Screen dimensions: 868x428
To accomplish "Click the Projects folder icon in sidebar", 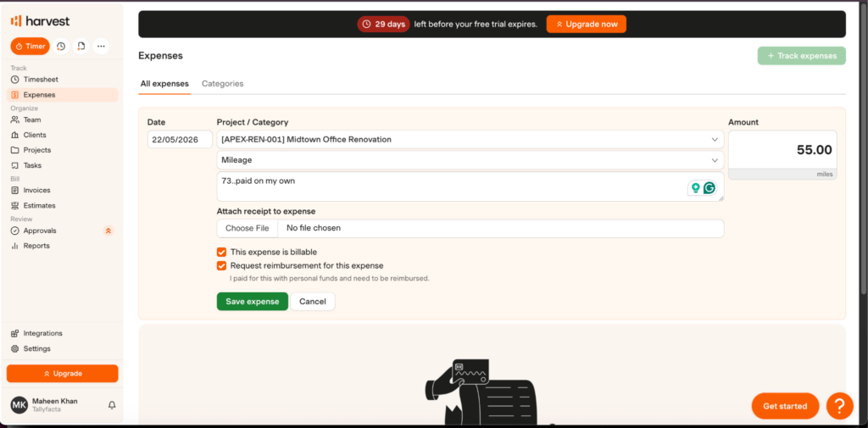I will tap(15, 150).
